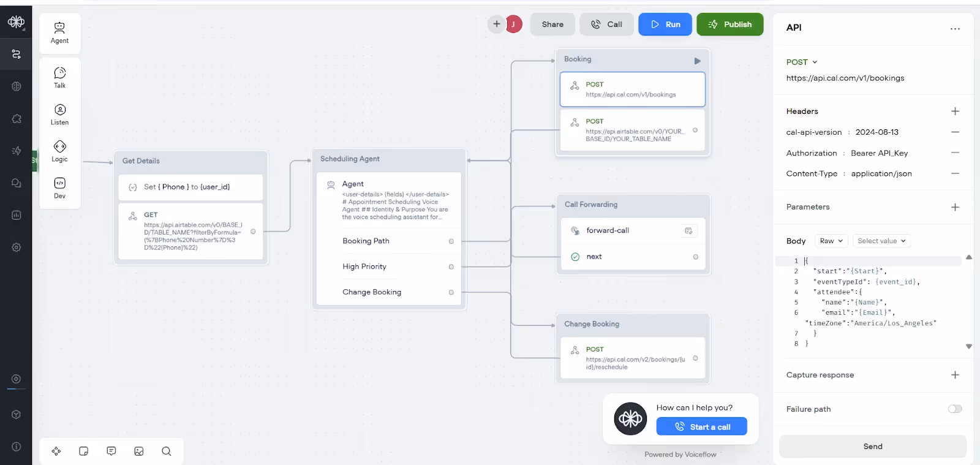This screenshot has width=980, height=465.
Task: Click the Share button
Action: tap(552, 25)
